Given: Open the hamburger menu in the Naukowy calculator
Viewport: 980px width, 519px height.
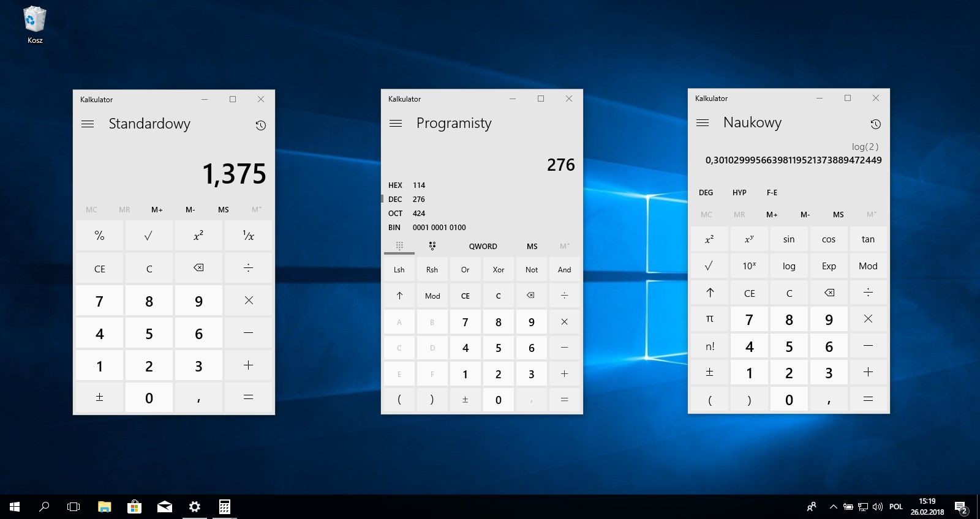Looking at the screenshot, I should [703, 122].
